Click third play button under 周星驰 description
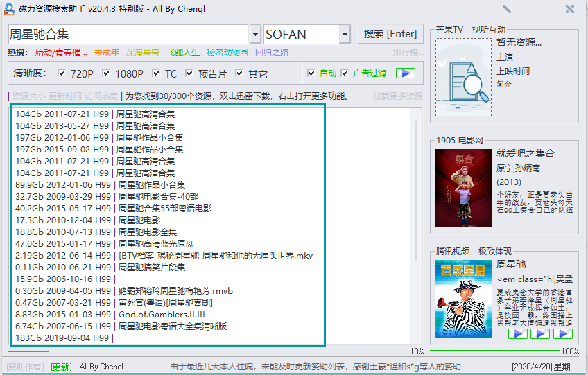The height and width of the screenshot is (375, 588). (563, 333)
